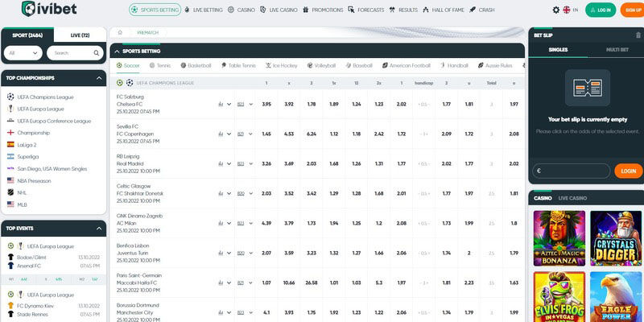This screenshot has height=322, width=644.
Task: Click the euro stake amount field
Action: tap(572, 171)
